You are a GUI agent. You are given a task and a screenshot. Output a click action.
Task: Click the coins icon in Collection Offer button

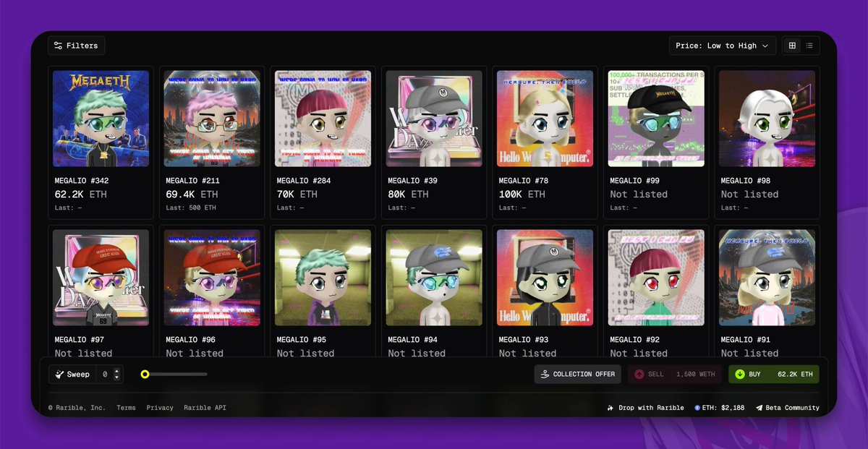click(x=545, y=374)
